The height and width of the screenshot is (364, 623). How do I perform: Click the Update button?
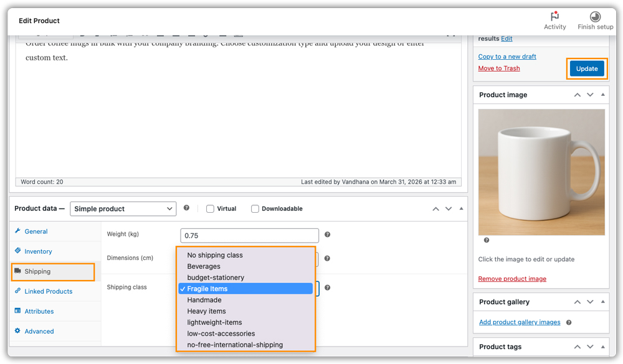[x=587, y=68]
